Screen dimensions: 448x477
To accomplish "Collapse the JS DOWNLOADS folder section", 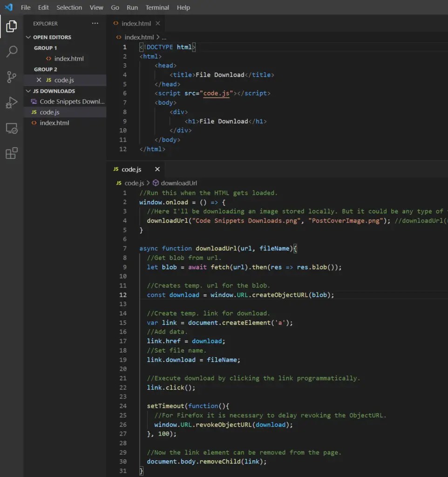I will pyautogui.click(x=28, y=91).
